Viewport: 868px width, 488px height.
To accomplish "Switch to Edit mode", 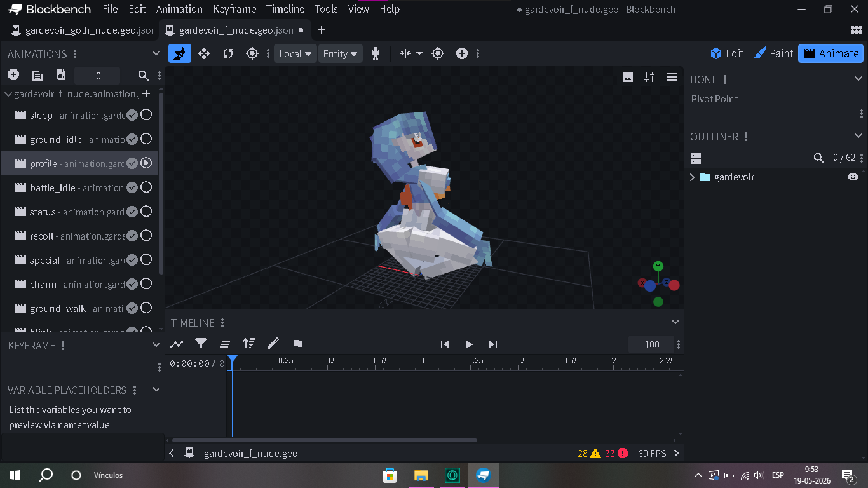I will tap(727, 53).
